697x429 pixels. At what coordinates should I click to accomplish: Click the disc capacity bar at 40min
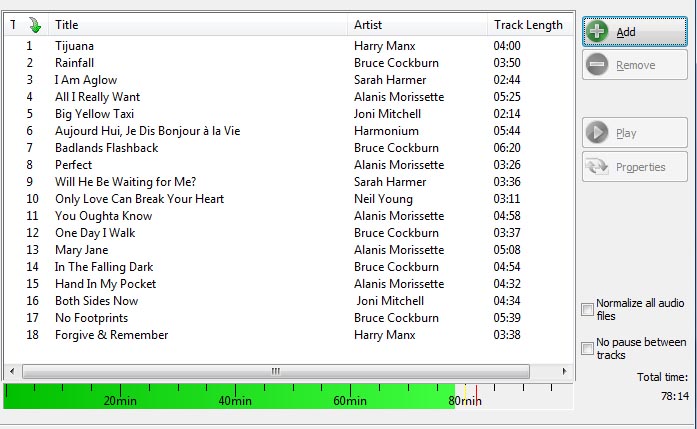(235, 397)
